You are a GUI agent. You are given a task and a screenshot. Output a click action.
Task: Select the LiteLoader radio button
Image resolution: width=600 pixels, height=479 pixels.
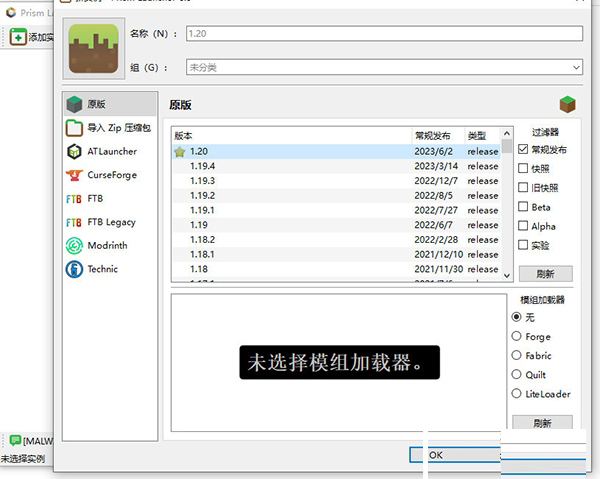[x=517, y=393]
